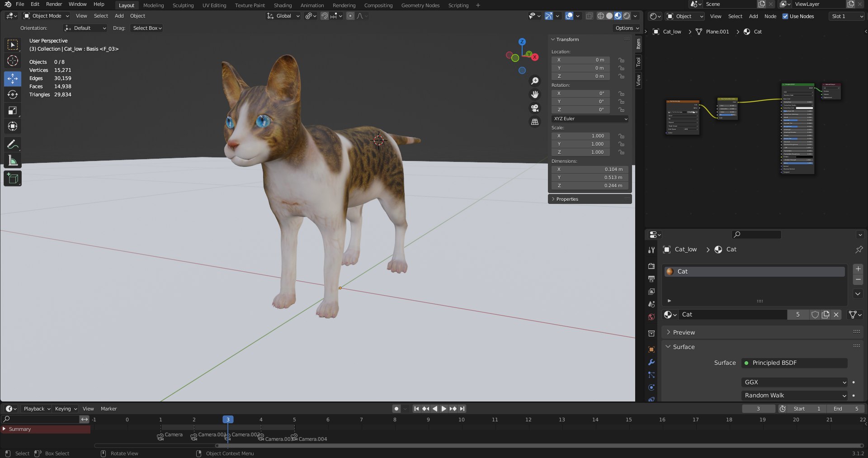Screen dimensions: 868x458
Task: Activate the Scale tool
Action: pyautogui.click(x=13, y=110)
